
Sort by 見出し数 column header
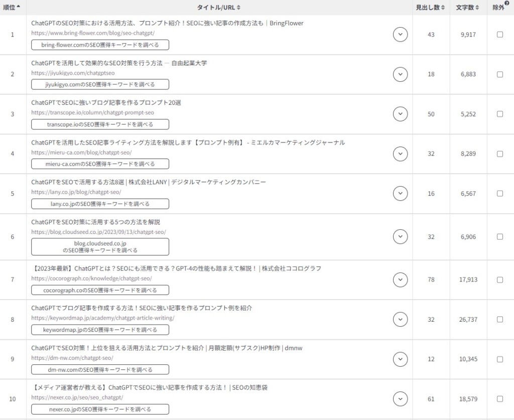coord(430,7)
